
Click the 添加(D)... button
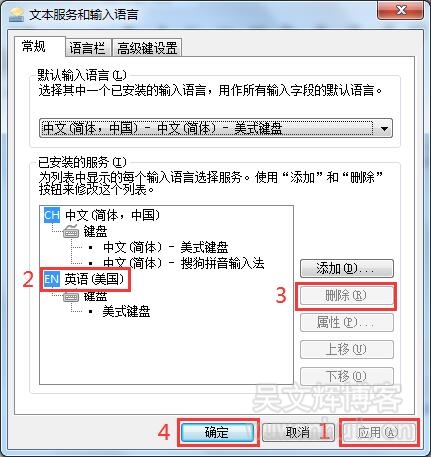(x=347, y=268)
